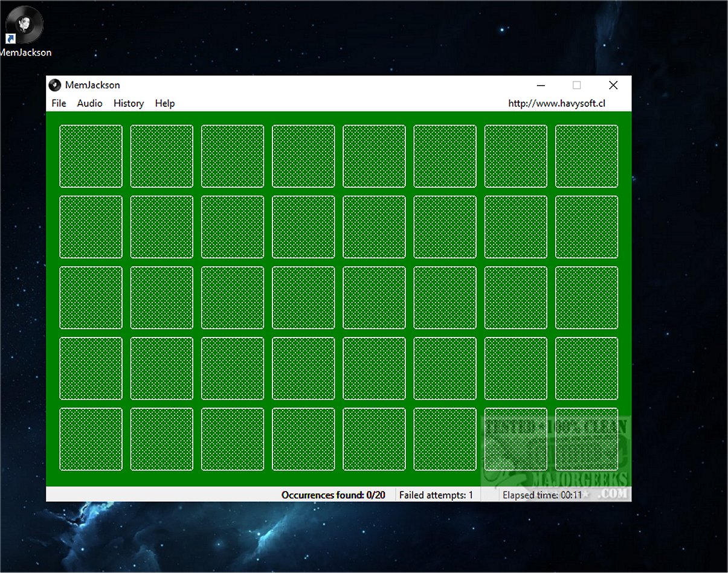Flip the last card in the top row

[x=587, y=156]
